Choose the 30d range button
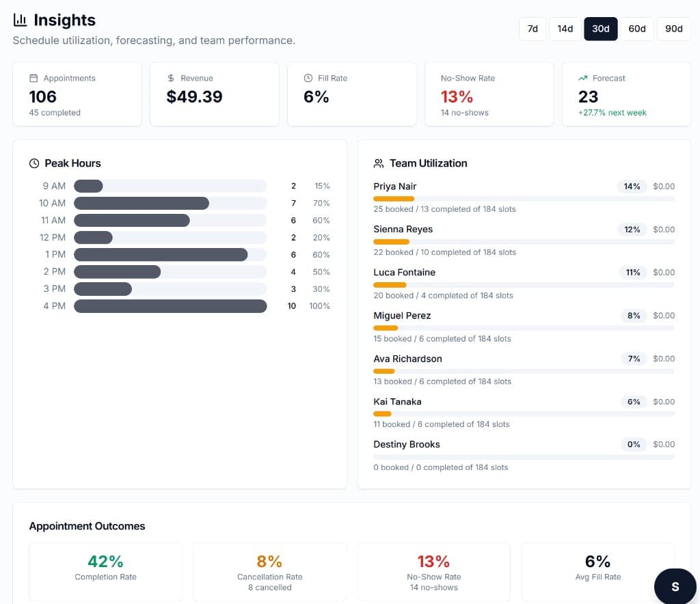The image size is (700, 604). pyautogui.click(x=600, y=29)
